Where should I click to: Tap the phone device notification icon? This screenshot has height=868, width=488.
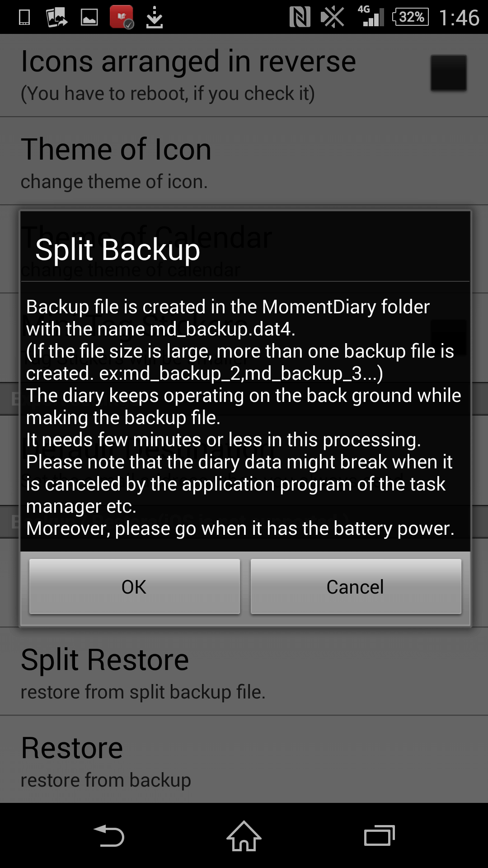(24, 17)
